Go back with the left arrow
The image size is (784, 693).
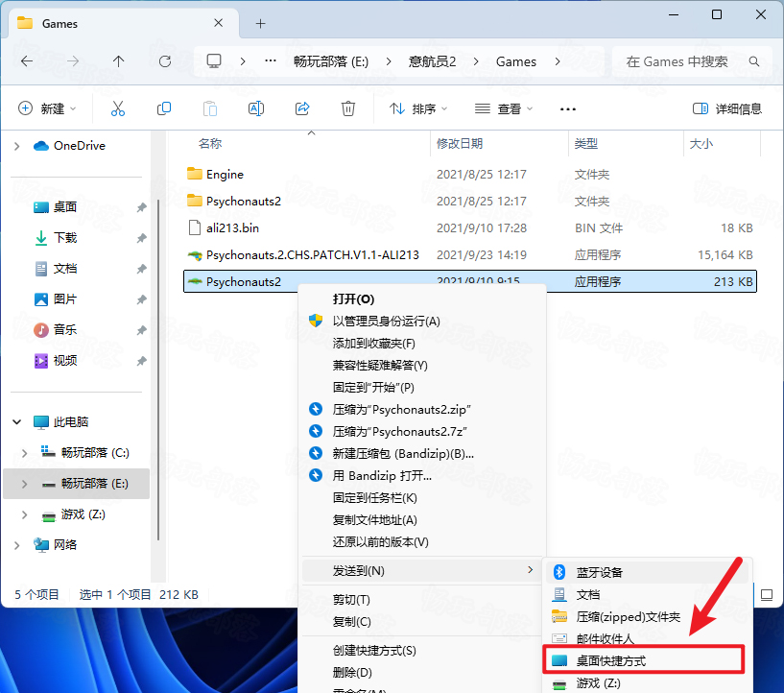tap(27, 61)
